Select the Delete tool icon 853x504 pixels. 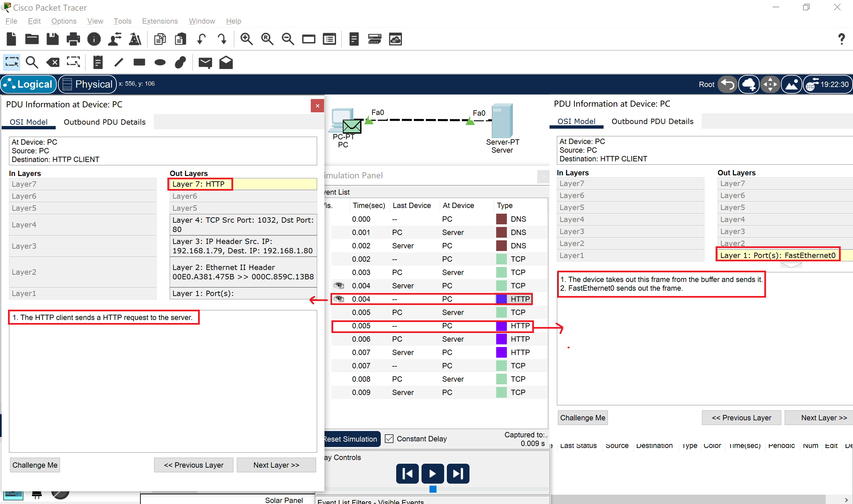click(x=53, y=62)
